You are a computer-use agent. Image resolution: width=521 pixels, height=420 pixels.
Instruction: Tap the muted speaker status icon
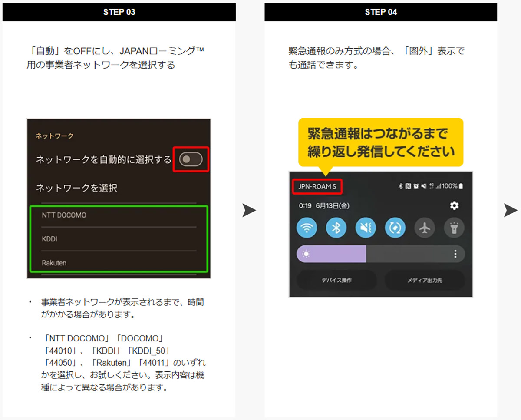coord(424,186)
